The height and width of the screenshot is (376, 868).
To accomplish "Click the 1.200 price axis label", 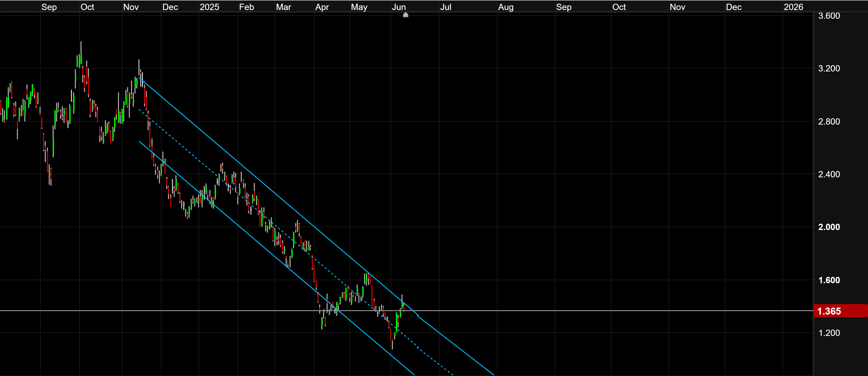I will [x=829, y=333].
